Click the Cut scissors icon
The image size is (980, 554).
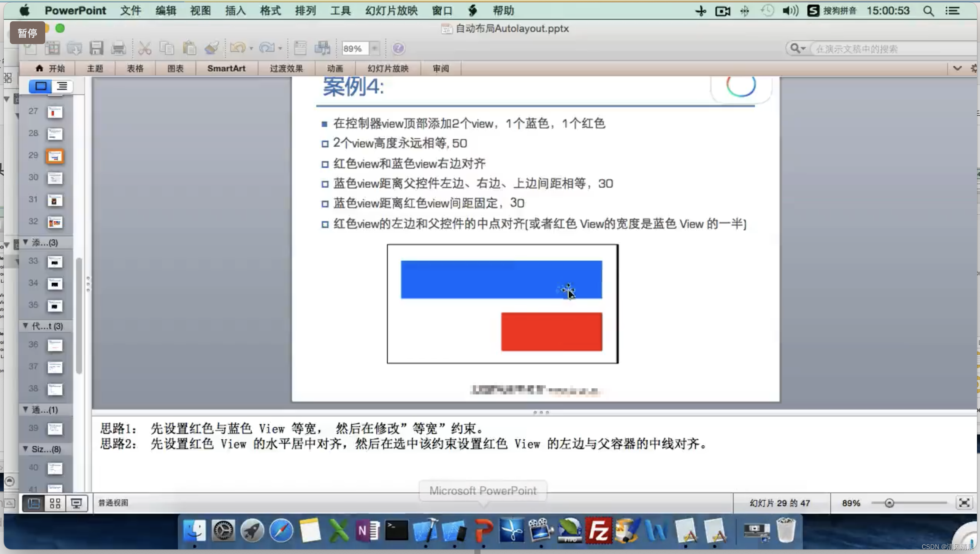point(144,48)
